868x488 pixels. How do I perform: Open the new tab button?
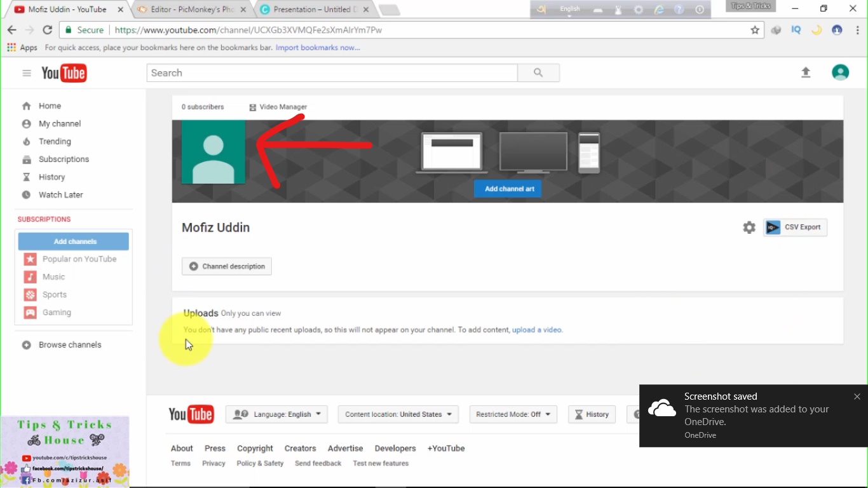point(389,10)
